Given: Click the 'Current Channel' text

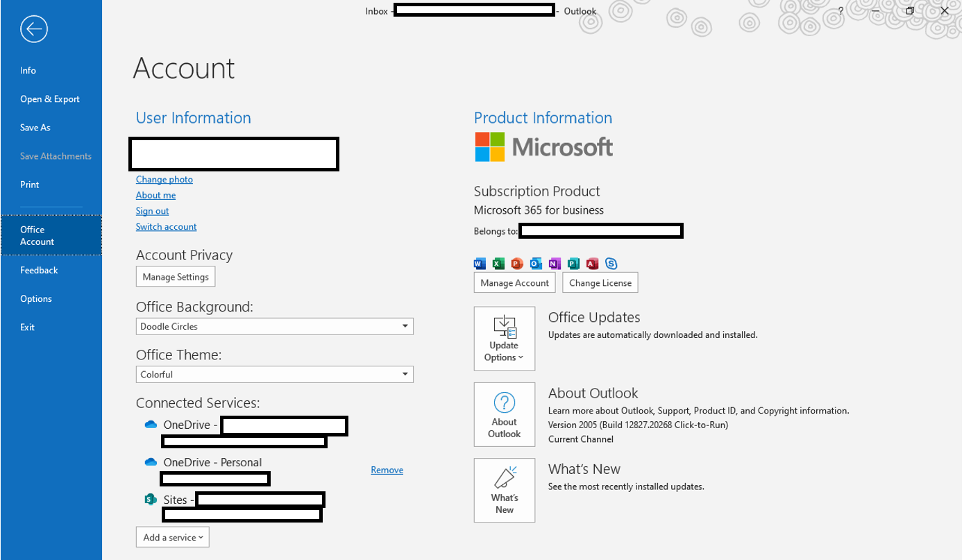Looking at the screenshot, I should (581, 439).
